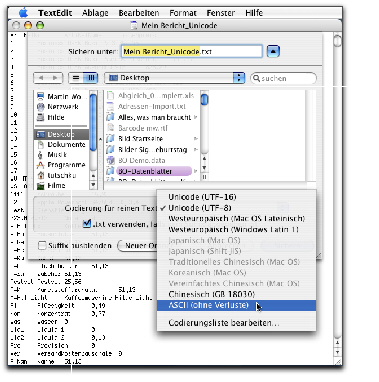Choose ASCII (ohne Verluste) encoding

pos(236,305)
